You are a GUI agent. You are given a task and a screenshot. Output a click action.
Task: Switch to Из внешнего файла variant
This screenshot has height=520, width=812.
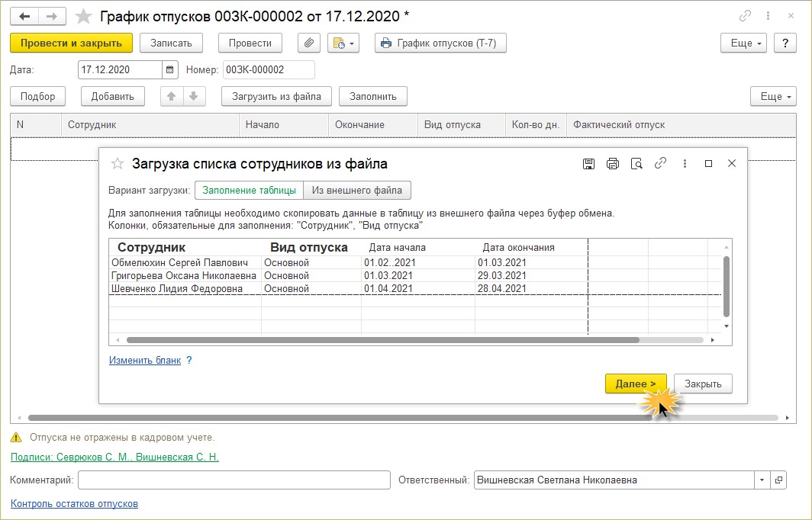tap(357, 191)
